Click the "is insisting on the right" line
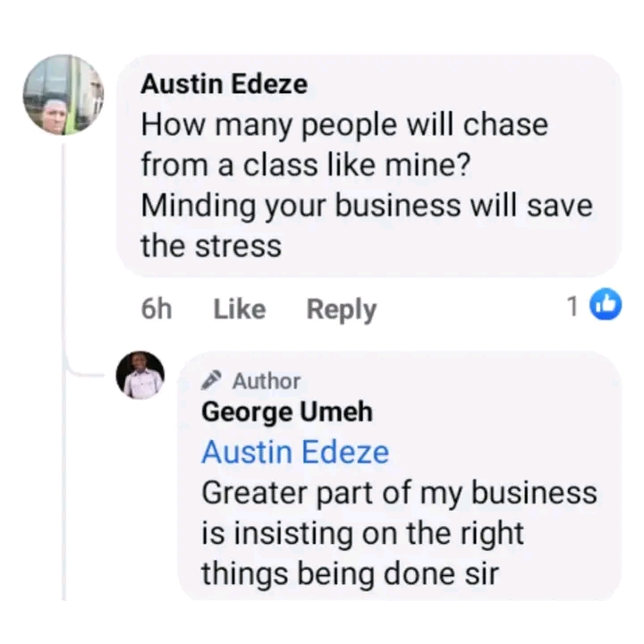This screenshot has width=644, height=644. (362, 534)
